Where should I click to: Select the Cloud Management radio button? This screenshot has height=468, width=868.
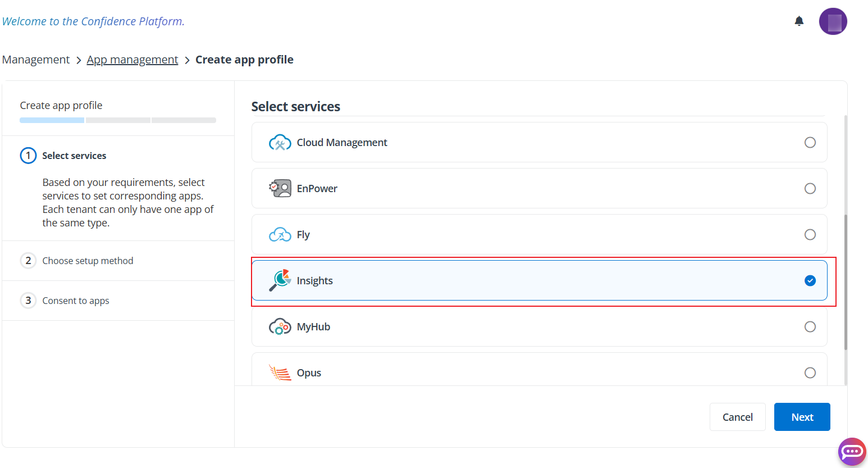click(x=810, y=142)
